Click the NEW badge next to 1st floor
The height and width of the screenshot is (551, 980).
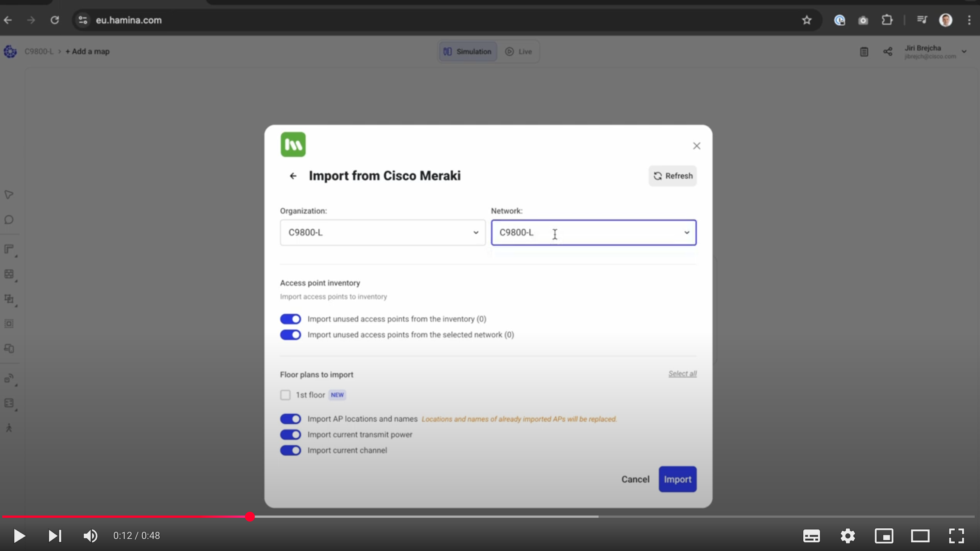click(x=337, y=395)
